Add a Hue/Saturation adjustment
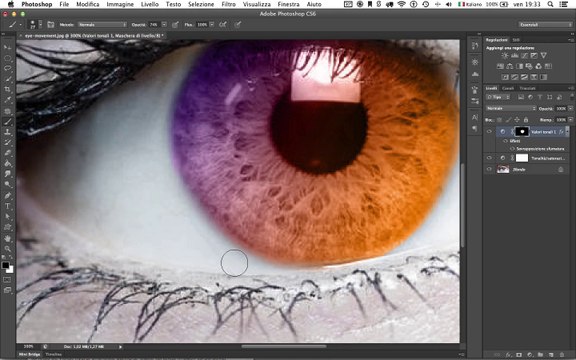 500,66
